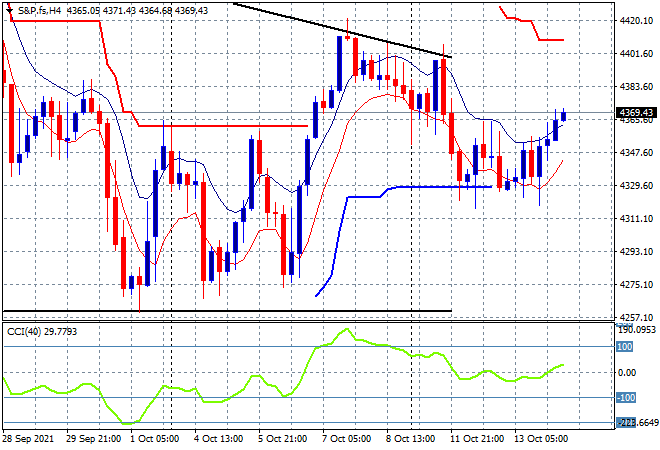Click the 5 Oct 21:00 time label

coord(282,439)
